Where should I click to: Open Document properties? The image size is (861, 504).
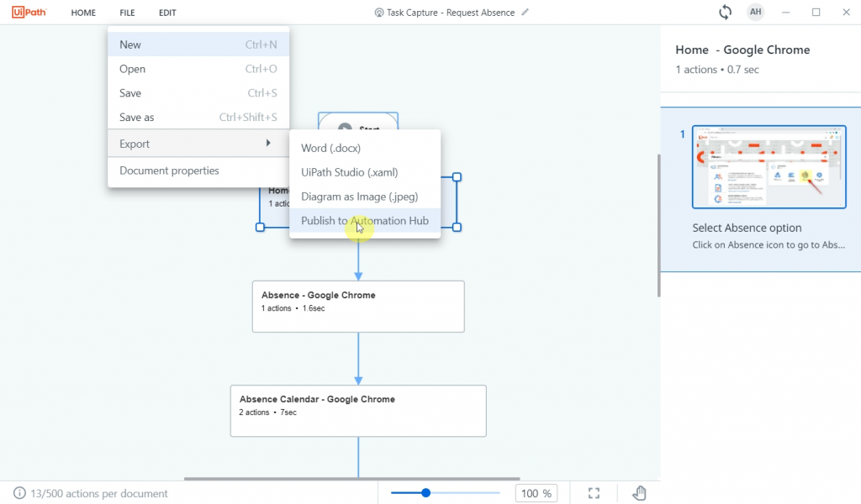tap(198, 171)
